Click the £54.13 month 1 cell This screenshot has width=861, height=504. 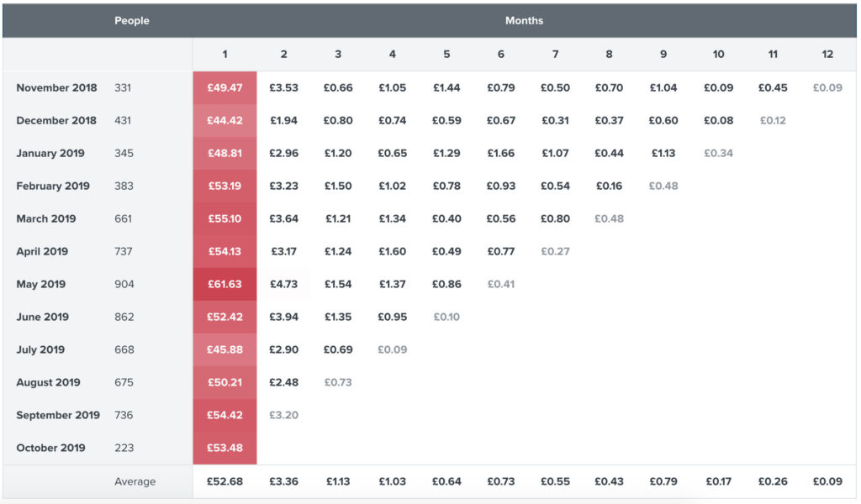click(x=224, y=252)
